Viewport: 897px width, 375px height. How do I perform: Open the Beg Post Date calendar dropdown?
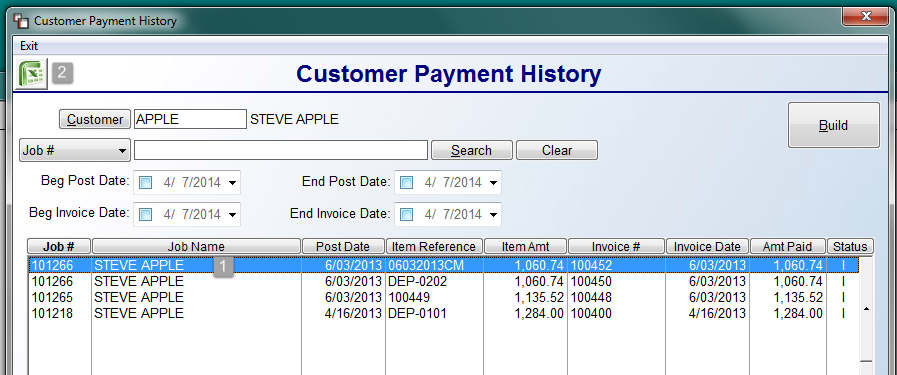click(x=232, y=183)
